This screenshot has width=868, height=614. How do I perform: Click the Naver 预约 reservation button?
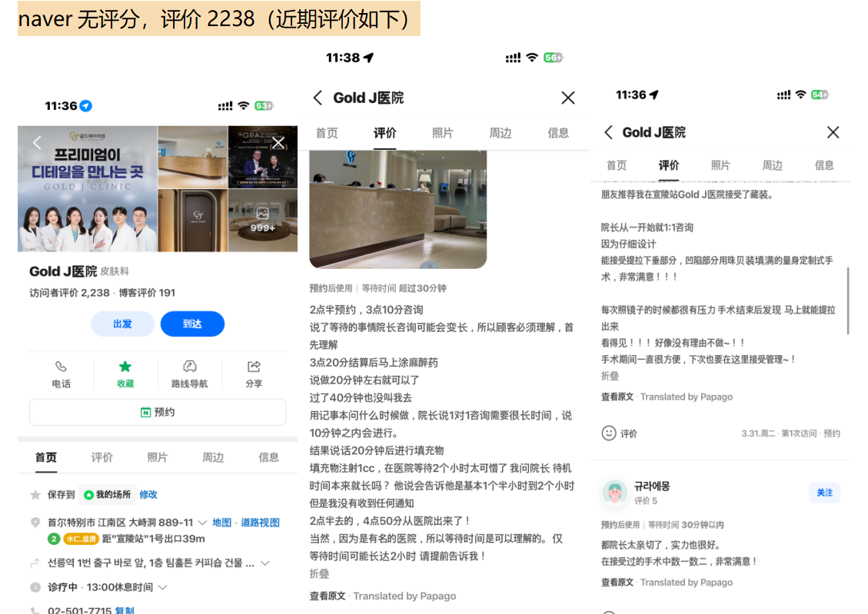158,412
